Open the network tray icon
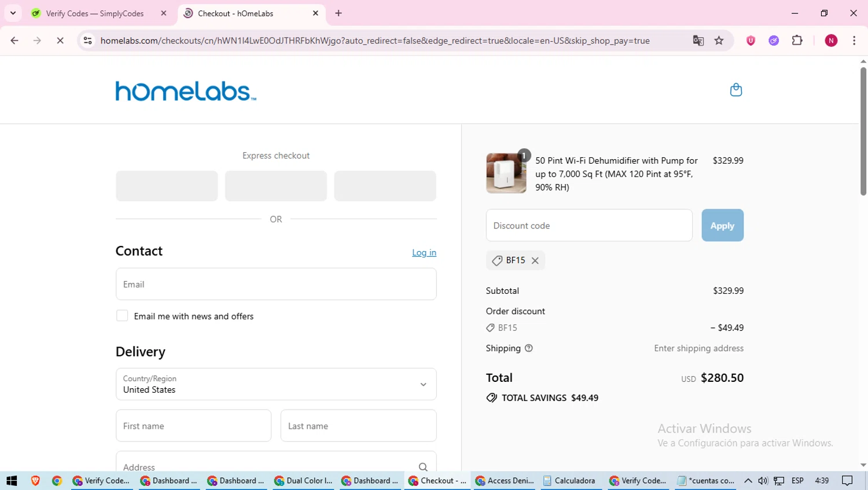Image resolution: width=868 pixels, height=490 pixels. [779, 481]
